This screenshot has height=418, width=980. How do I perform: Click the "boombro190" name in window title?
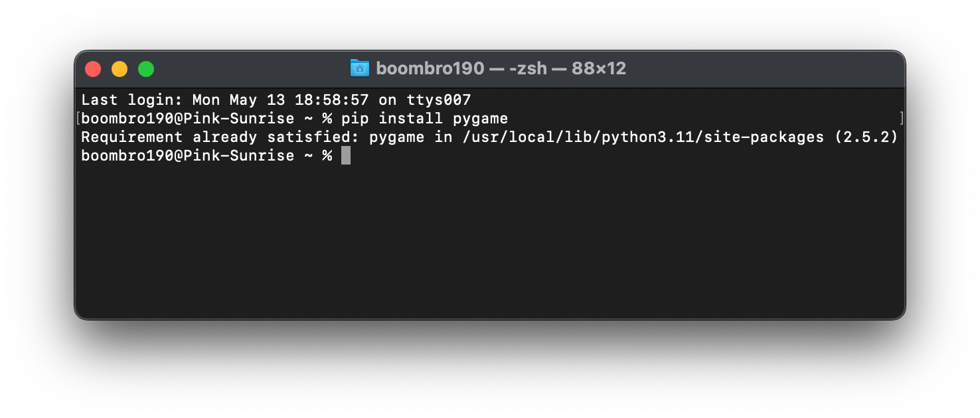click(x=430, y=68)
